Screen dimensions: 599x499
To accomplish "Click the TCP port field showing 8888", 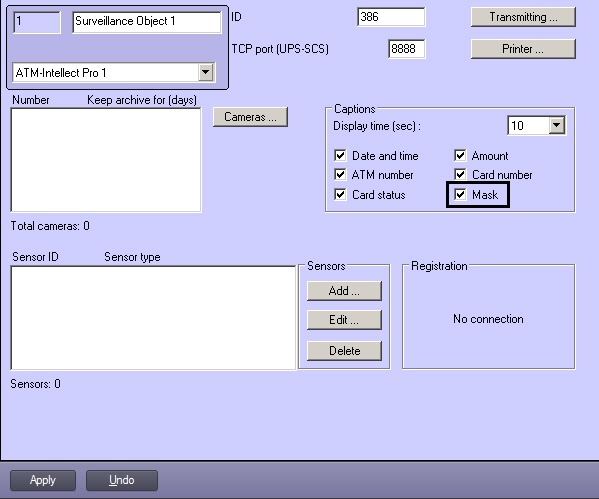I will click(407, 49).
